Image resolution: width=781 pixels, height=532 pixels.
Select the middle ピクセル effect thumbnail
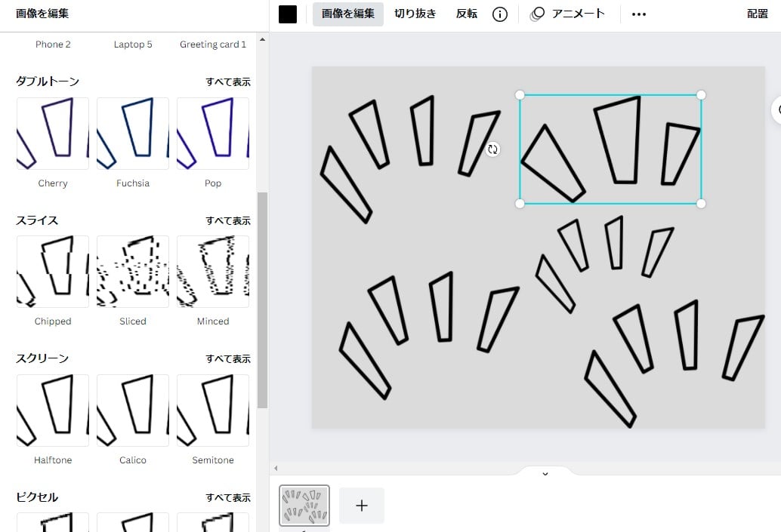[x=132, y=522]
